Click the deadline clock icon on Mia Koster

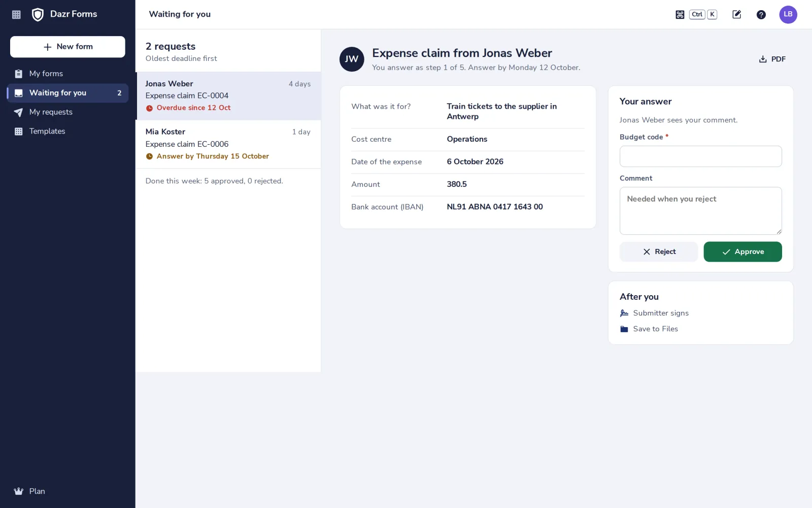click(x=149, y=156)
